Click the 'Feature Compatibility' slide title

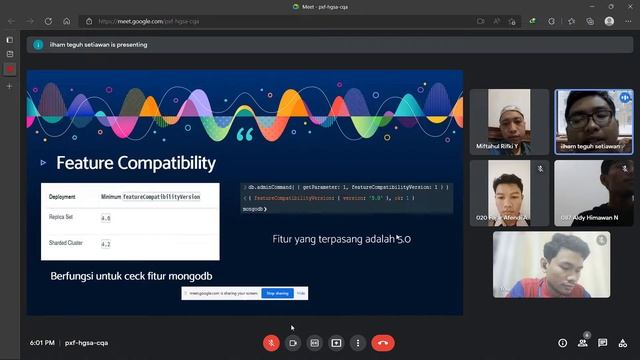click(136, 163)
